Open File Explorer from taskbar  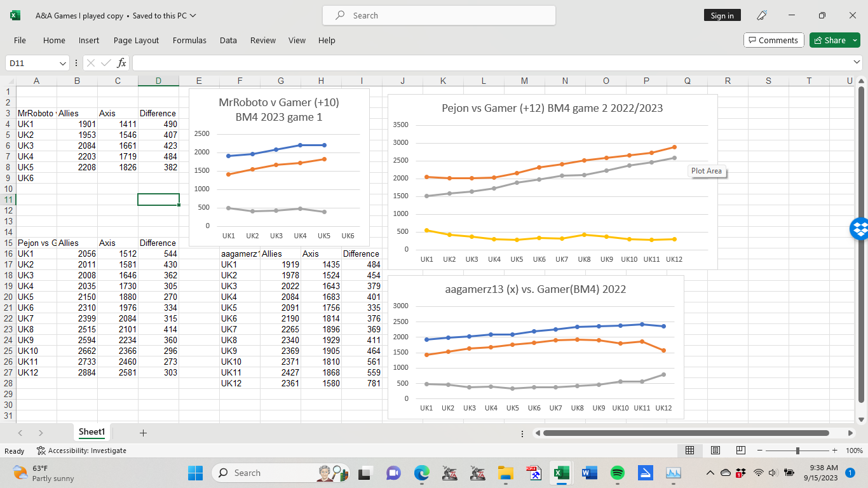click(505, 473)
